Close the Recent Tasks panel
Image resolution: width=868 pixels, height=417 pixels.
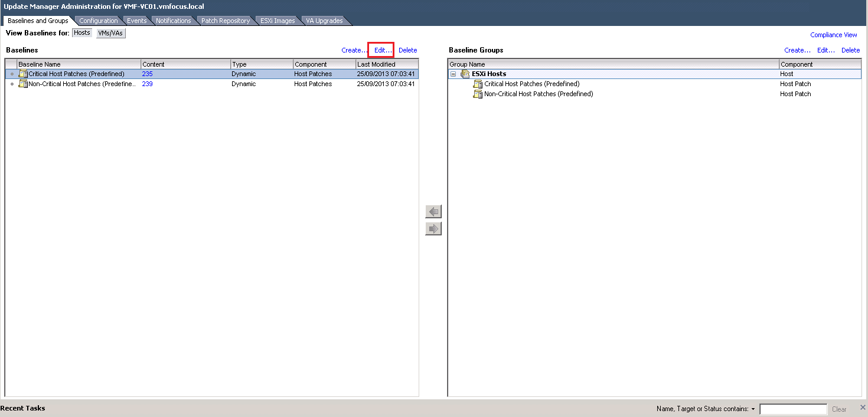863,408
